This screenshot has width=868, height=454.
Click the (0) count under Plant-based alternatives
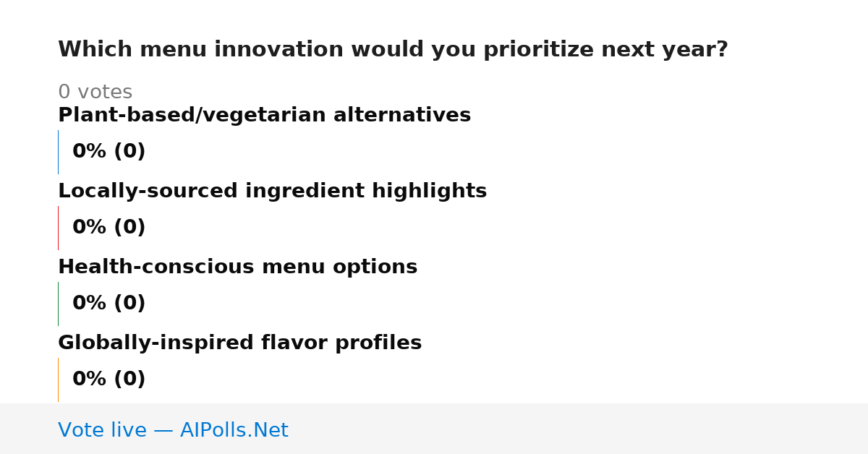(x=129, y=152)
